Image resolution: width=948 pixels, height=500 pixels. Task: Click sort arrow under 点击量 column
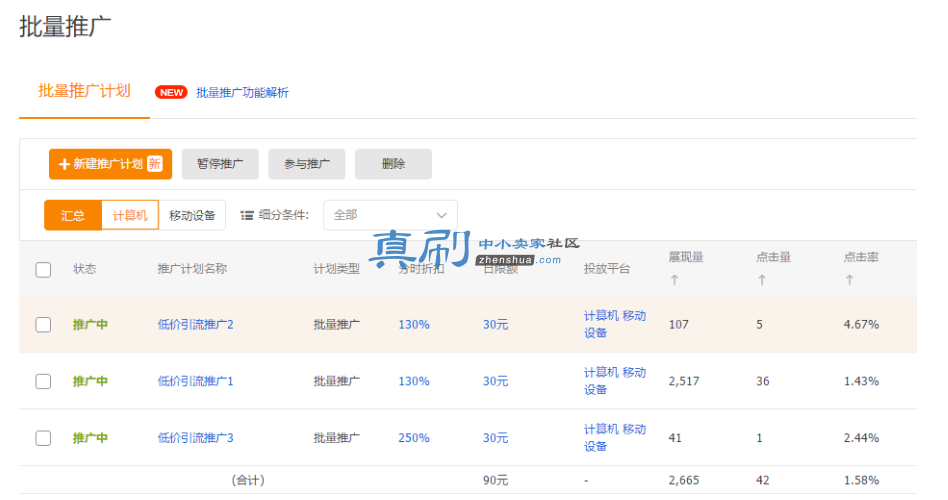click(x=762, y=280)
